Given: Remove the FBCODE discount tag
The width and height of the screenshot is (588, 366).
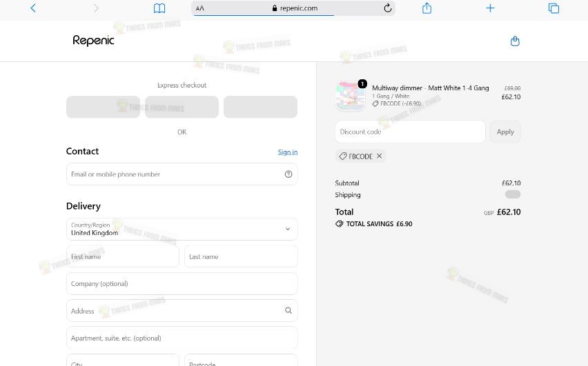Looking at the screenshot, I should pyautogui.click(x=380, y=156).
